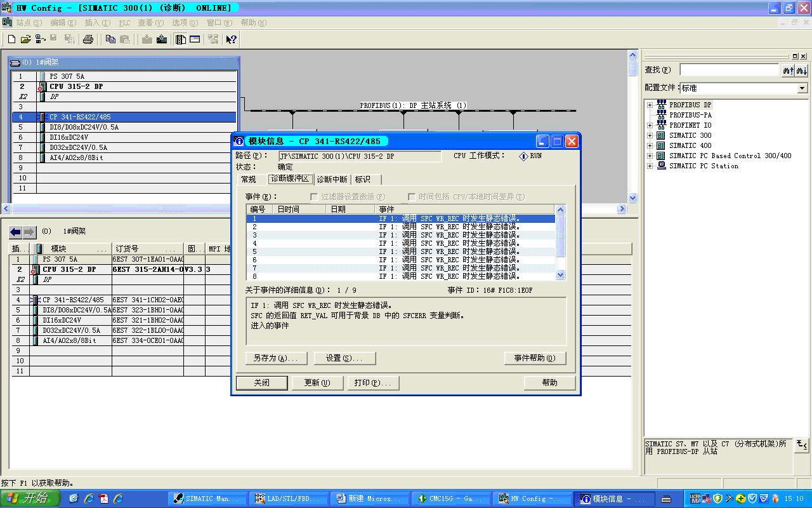
Task: Open the 帮助 (Help) menu
Action: 254,22
